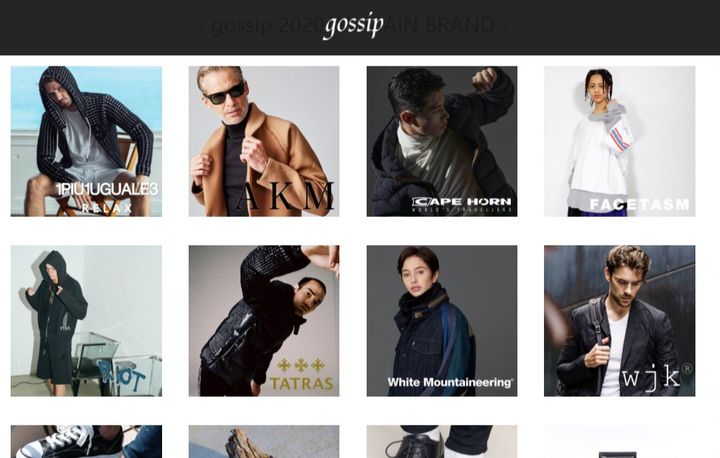The image size is (720, 458).
Task: Click the White Mountaineering logo text
Action: click(x=450, y=382)
